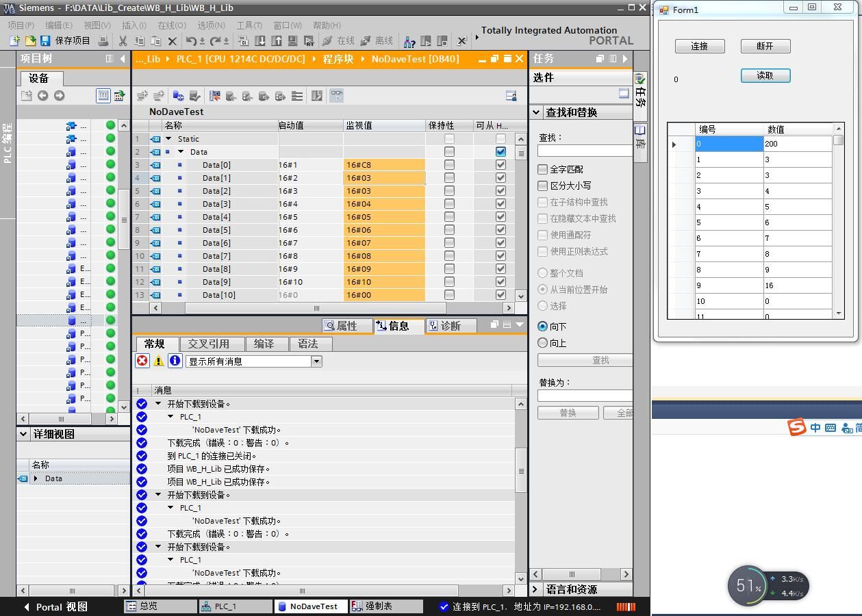Click the insert row icon in DB editor

[142, 96]
